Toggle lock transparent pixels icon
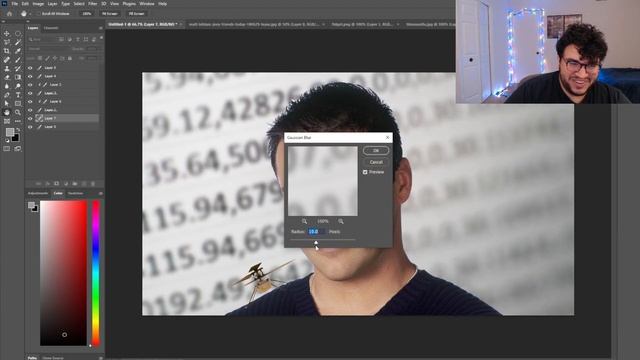640x360 pixels. point(40,58)
